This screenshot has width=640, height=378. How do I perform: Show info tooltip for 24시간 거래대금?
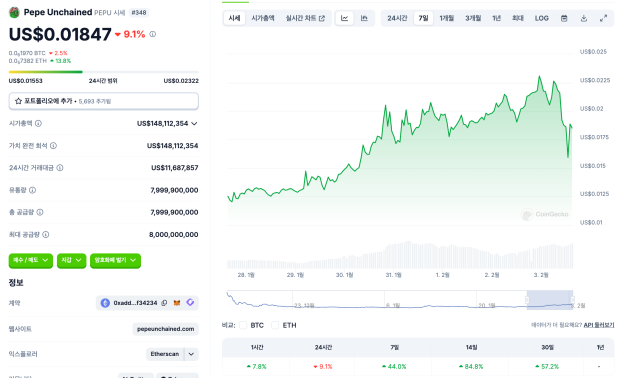[x=60, y=168]
